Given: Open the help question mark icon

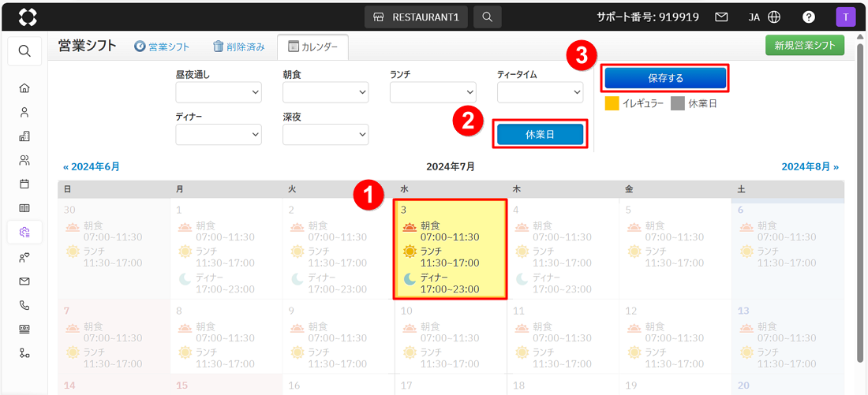Looking at the screenshot, I should tap(809, 17).
